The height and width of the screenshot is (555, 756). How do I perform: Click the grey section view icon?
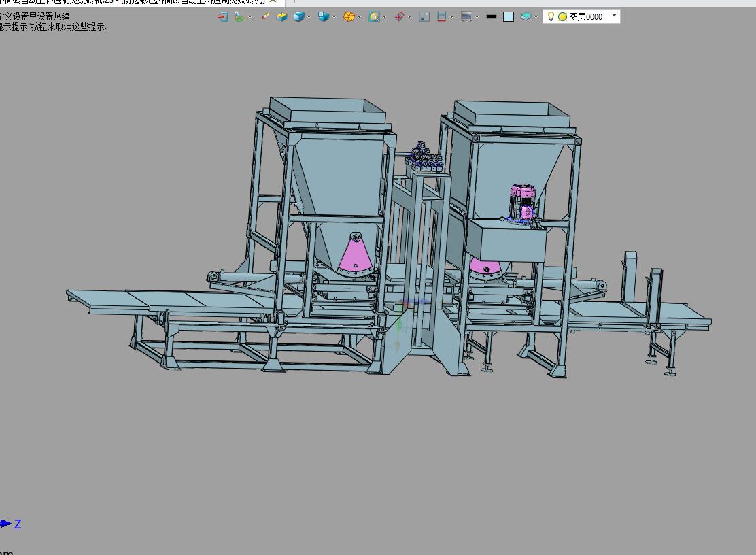[424, 17]
